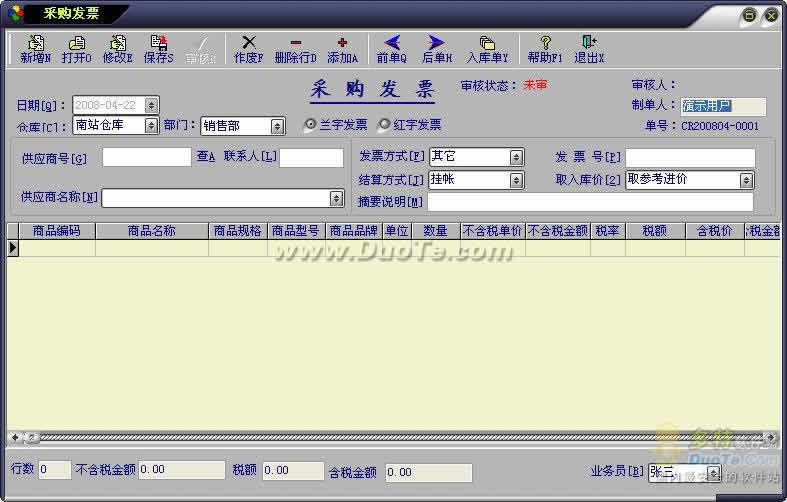Click the 含税价 column header
The image size is (787, 502).
pos(715,231)
